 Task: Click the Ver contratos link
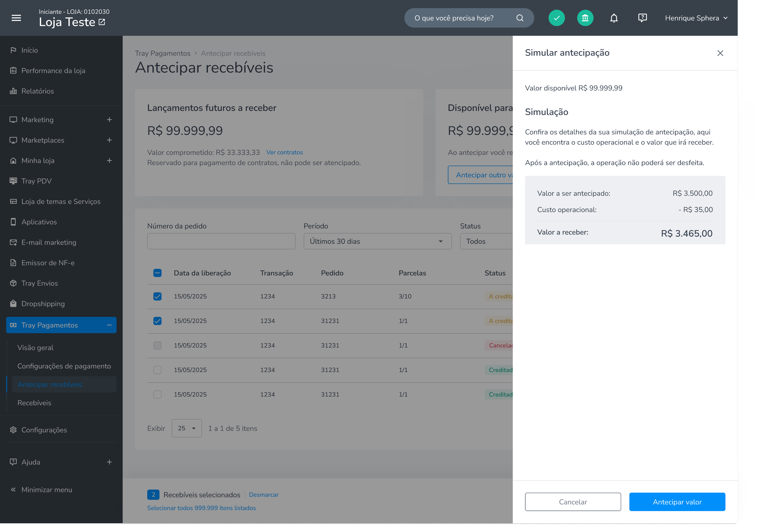click(284, 152)
